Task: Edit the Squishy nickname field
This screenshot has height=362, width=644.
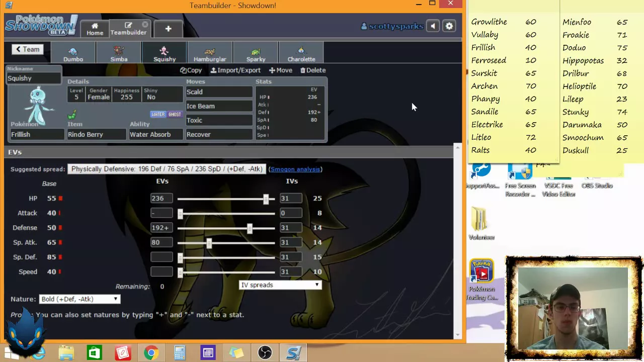Action: click(33, 78)
